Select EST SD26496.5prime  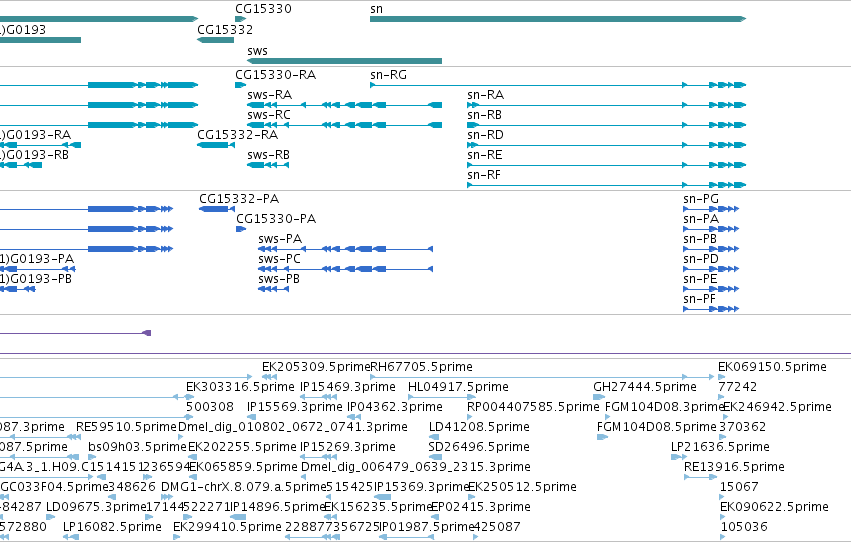click(x=435, y=457)
